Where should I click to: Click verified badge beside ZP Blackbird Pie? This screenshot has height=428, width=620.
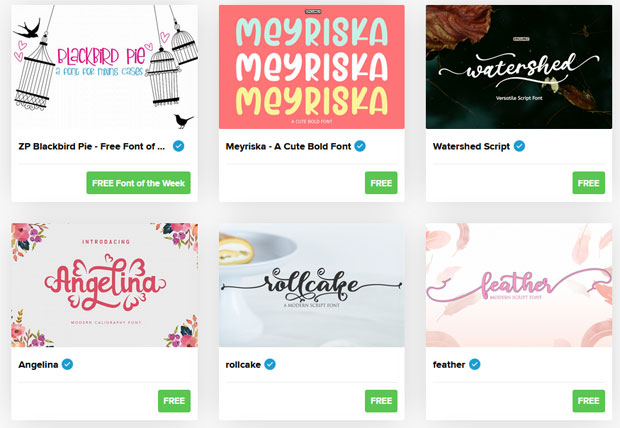(x=178, y=146)
